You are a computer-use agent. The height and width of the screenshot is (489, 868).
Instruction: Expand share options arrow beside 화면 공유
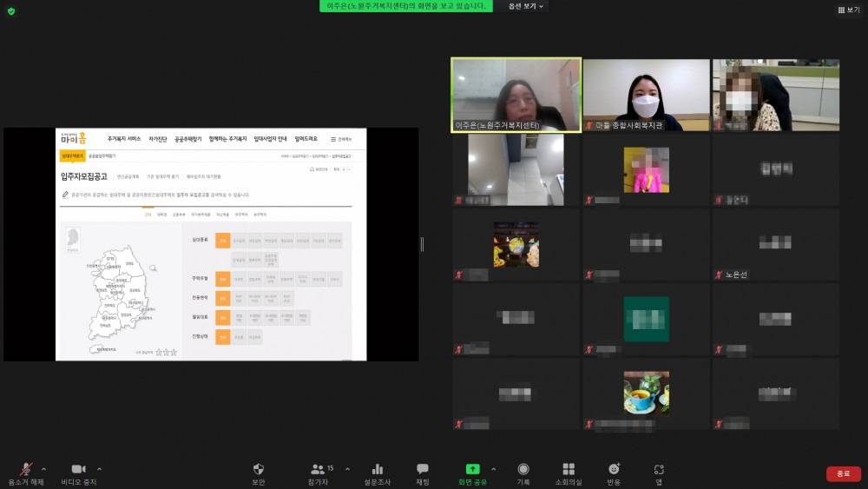[494, 468]
